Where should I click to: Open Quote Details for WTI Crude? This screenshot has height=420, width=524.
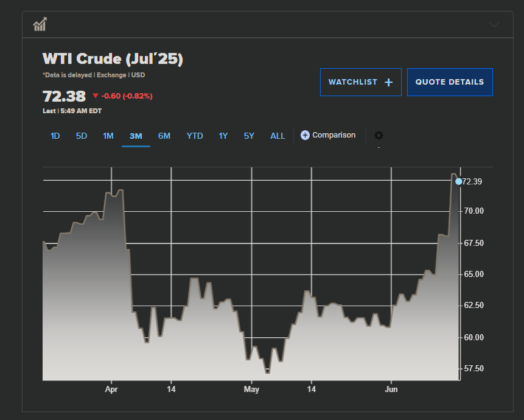click(450, 82)
